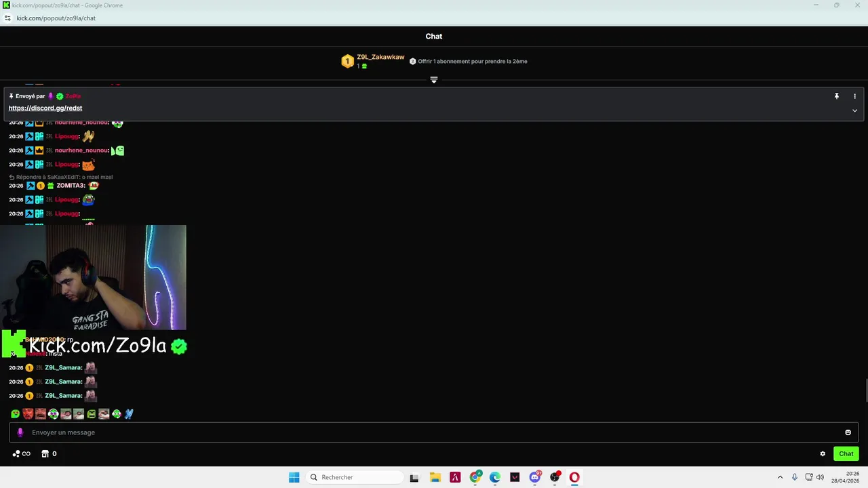Pick the blue praying hands quick emote
This screenshot has width=868, height=488.
129,413
